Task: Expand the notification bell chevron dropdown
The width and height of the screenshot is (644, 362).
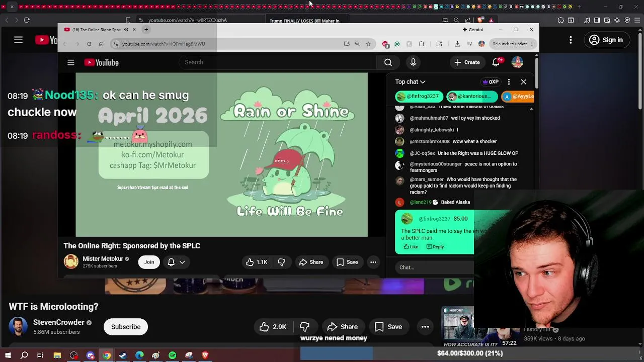Action: pyautogui.click(x=182, y=262)
